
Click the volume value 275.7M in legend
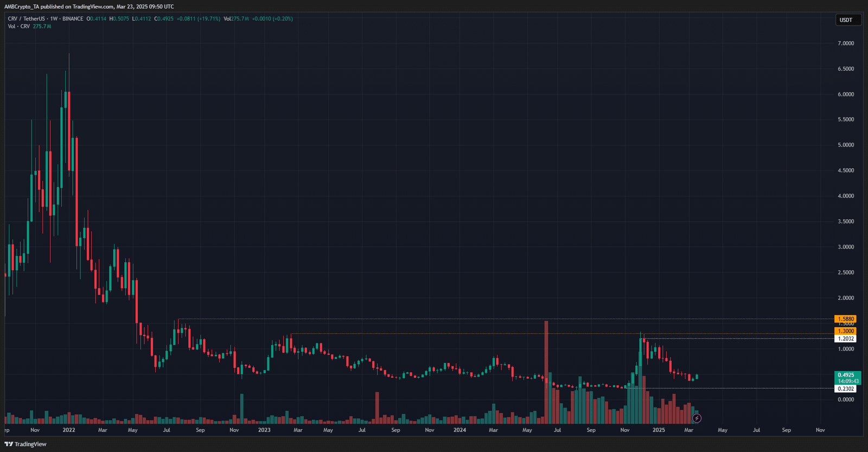[x=42, y=26]
